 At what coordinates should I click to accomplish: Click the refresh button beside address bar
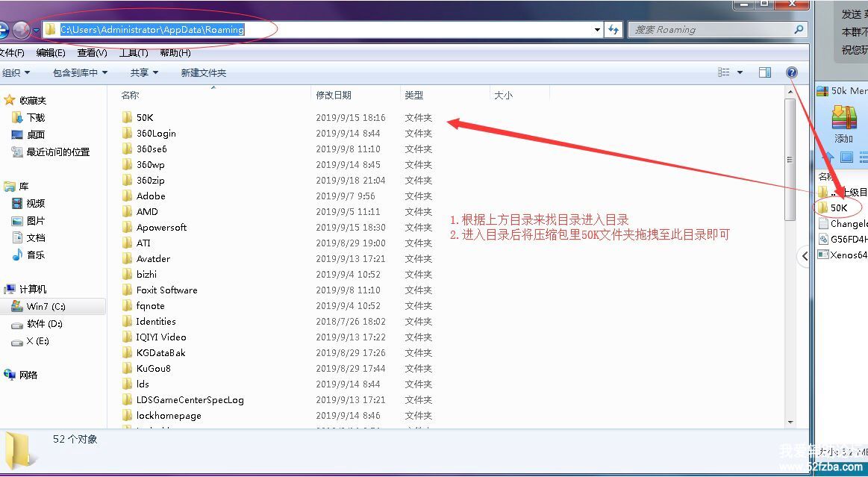613,30
